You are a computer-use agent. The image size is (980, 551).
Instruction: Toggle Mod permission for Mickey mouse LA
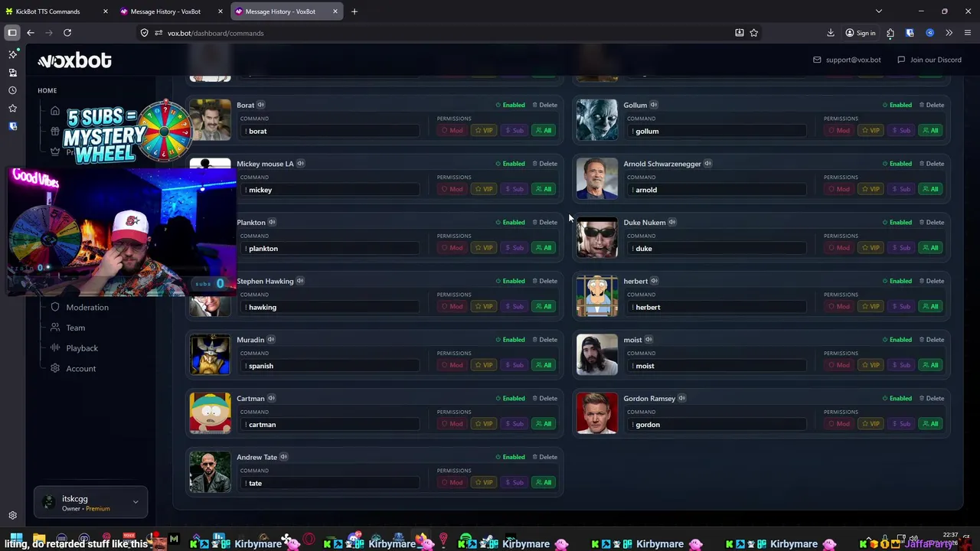point(452,189)
